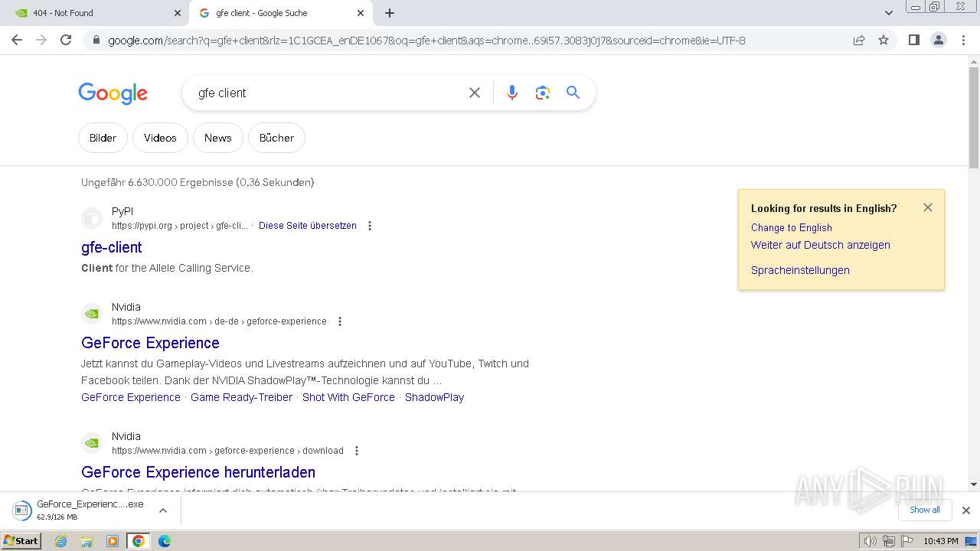Open GeForce Experience result link
Viewport: 980px width, 551px height.
pos(150,343)
